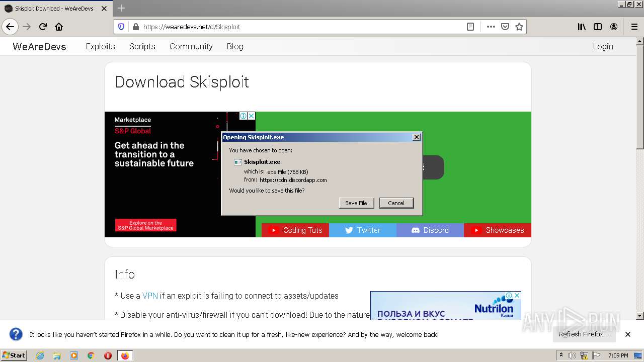Click the question mark icon in notification
This screenshot has height=362, width=644.
click(x=16, y=334)
